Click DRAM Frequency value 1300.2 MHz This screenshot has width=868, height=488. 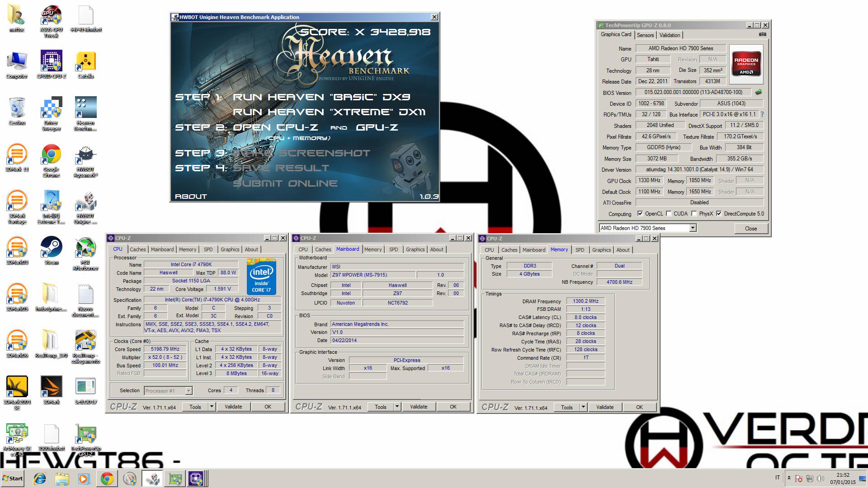click(x=585, y=301)
